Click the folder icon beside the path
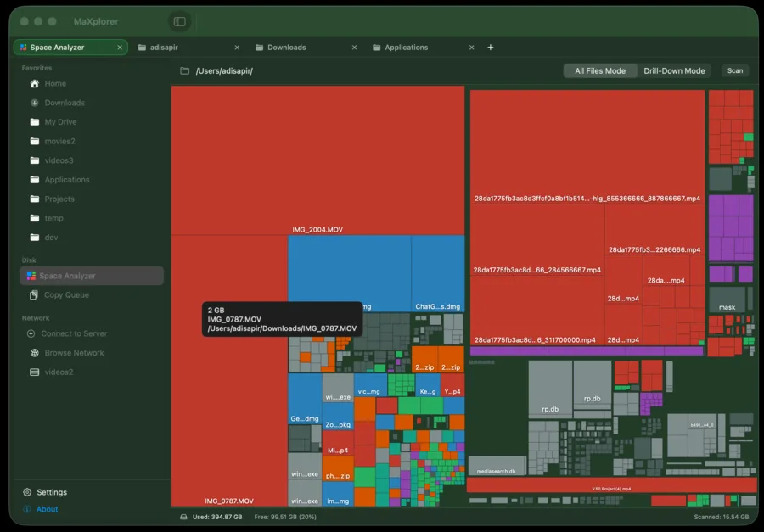The width and height of the screenshot is (764, 532). [185, 70]
